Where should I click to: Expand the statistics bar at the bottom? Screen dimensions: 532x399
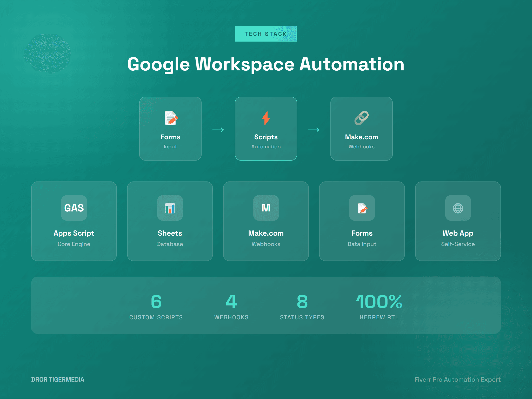[266, 305]
